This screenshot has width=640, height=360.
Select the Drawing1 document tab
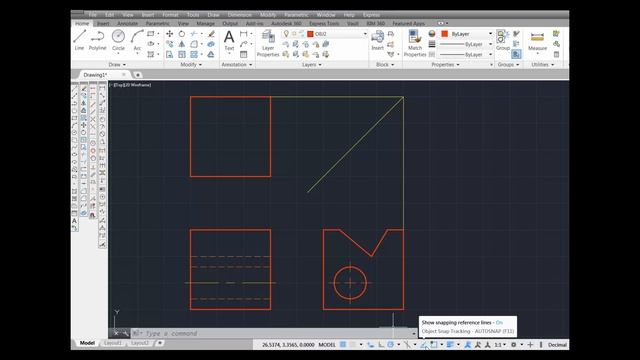point(95,75)
